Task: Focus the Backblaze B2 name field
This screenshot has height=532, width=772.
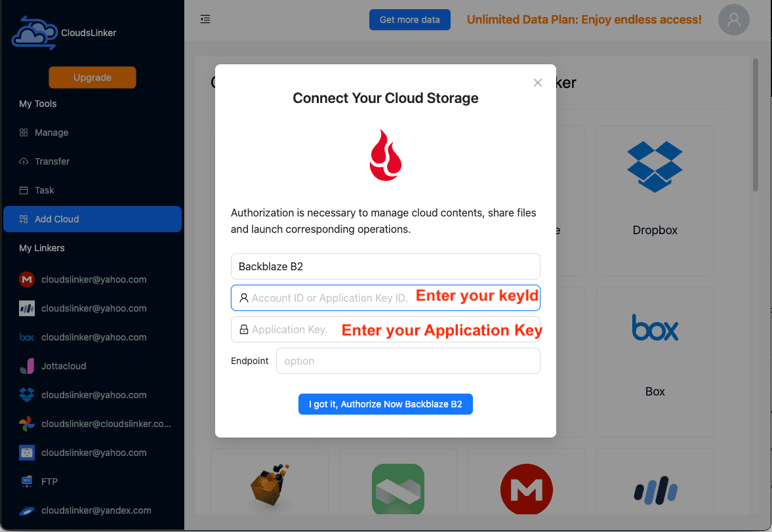Action: coord(386,266)
